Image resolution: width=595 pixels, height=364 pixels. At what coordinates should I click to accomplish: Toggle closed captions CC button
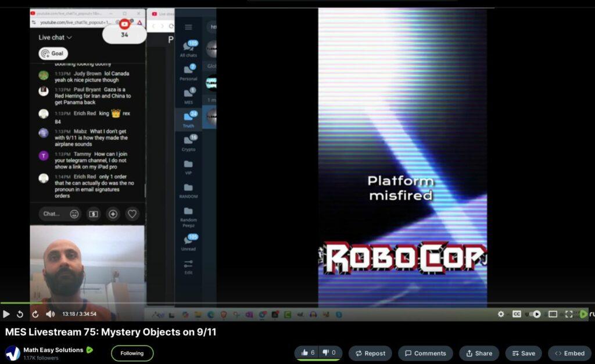517,314
